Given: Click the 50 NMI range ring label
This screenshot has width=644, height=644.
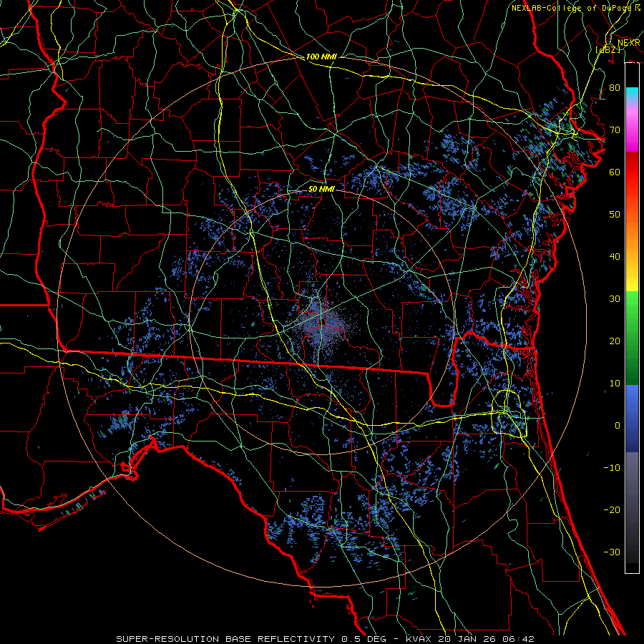Looking at the screenshot, I should 321,189.
